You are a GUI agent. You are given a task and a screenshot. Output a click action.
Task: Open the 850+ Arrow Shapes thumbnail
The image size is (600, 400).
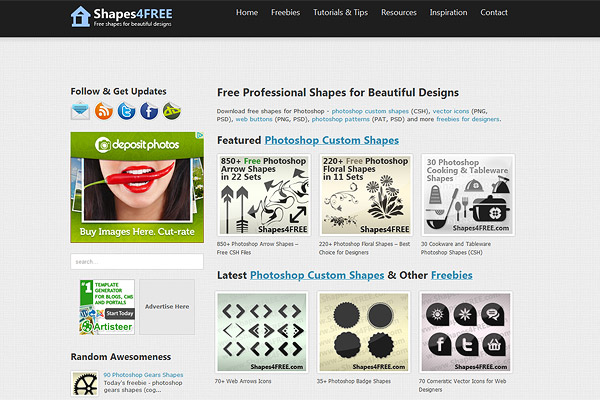[x=264, y=195]
